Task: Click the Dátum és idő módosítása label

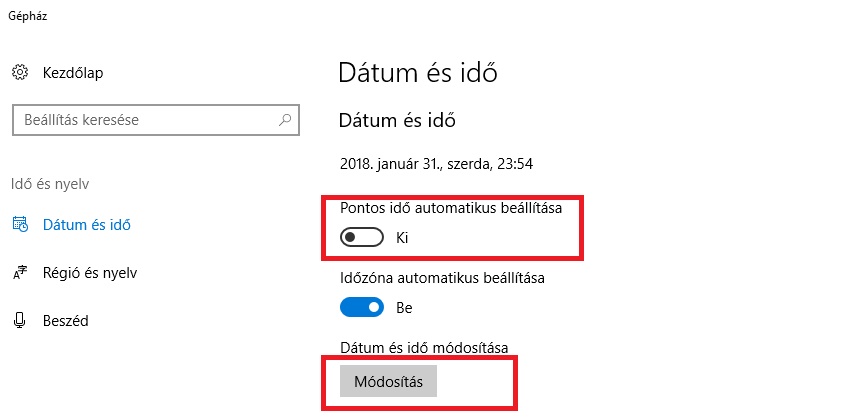Action: click(424, 347)
